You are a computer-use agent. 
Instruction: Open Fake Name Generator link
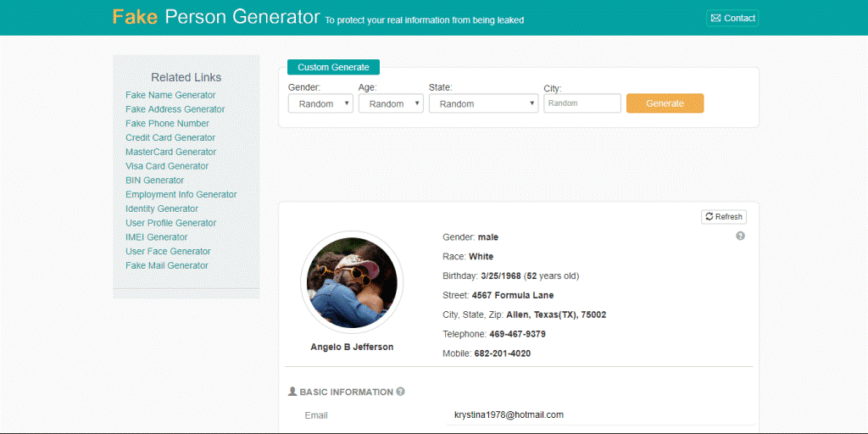click(170, 95)
